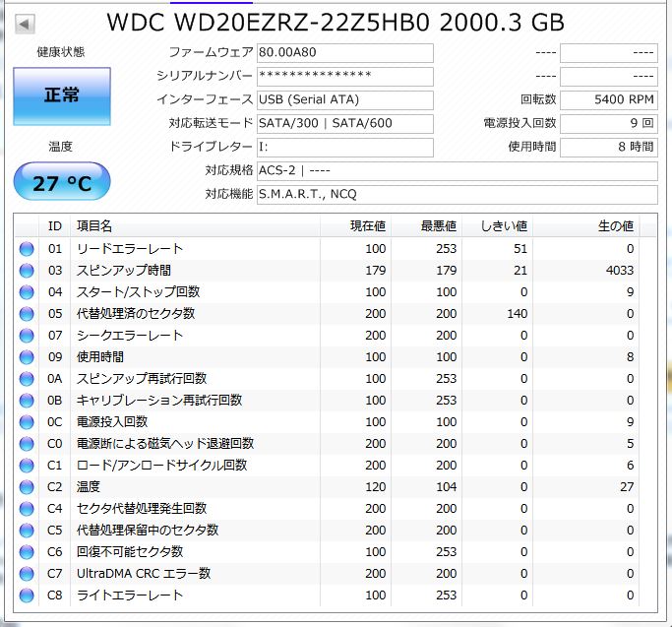Click status icon for ID 0C row

pyautogui.click(x=27, y=422)
